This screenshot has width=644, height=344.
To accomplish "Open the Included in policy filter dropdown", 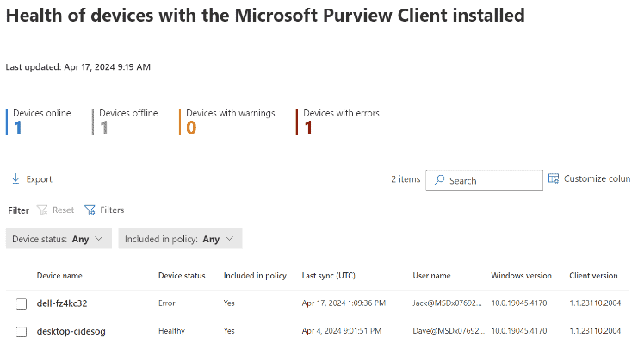I will tap(180, 239).
